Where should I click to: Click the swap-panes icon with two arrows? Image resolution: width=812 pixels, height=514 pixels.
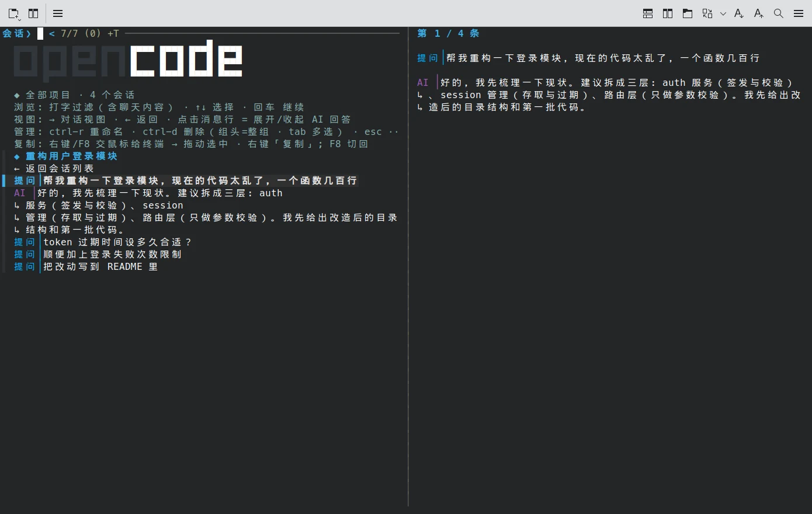(x=707, y=13)
